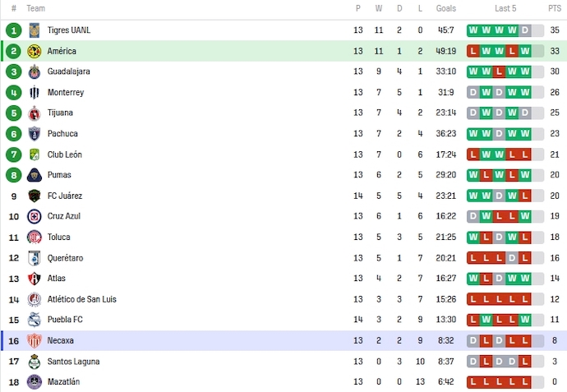Click the Cruz Azul crest

tap(35, 216)
